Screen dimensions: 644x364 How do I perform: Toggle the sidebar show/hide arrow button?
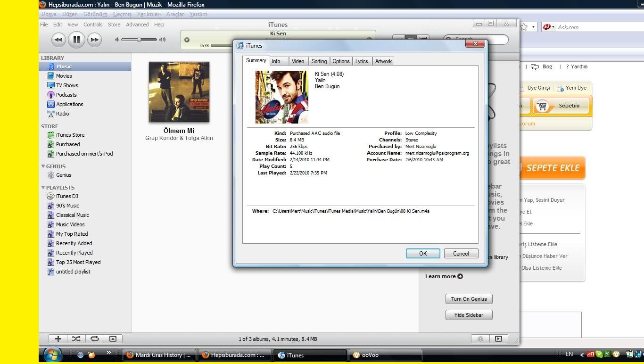(498, 339)
